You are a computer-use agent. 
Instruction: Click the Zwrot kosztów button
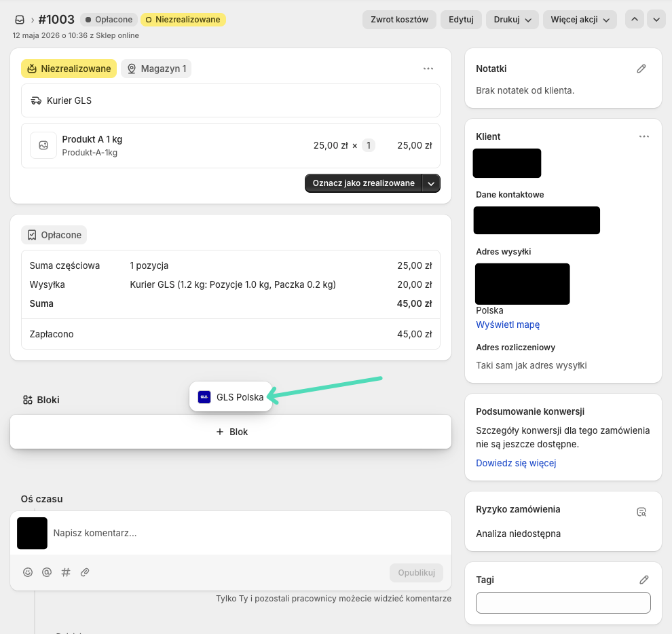pyautogui.click(x=399, y=20)
